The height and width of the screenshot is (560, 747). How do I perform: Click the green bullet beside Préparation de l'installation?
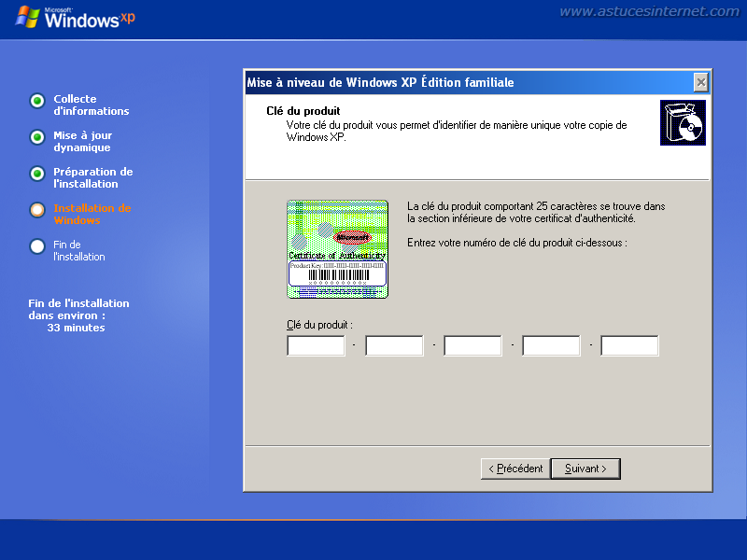(37, 174)
